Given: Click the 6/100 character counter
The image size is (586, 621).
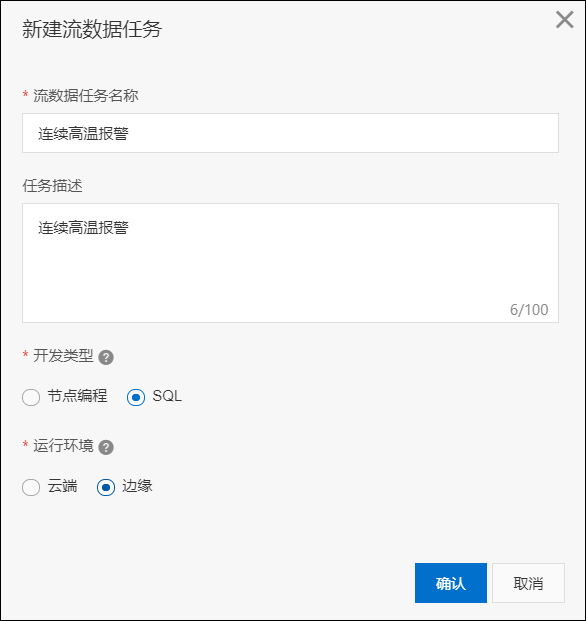Looking at the screenshot, I should pyautogui.click(x=529, y=310).
